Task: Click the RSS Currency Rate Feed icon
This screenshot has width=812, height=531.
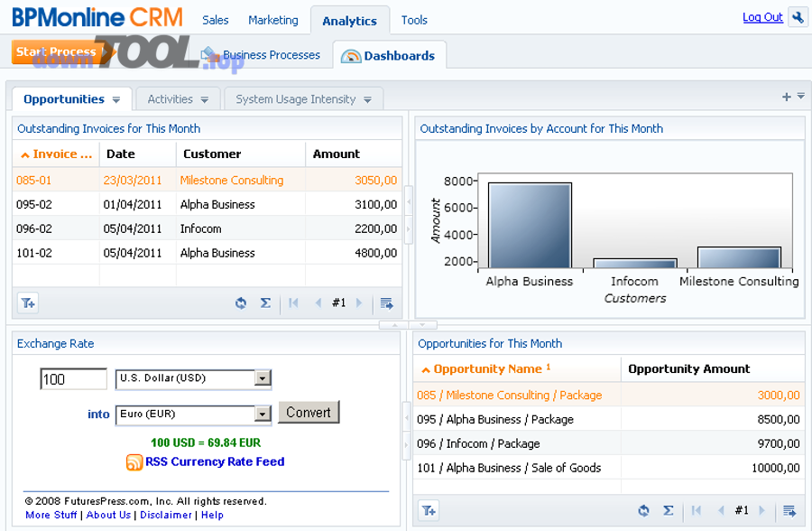Action: 134,462
